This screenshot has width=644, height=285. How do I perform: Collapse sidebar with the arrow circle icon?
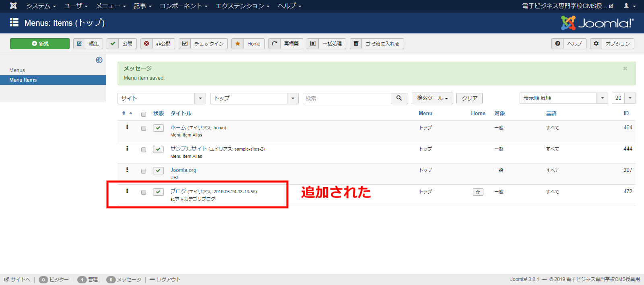[99, 60]
